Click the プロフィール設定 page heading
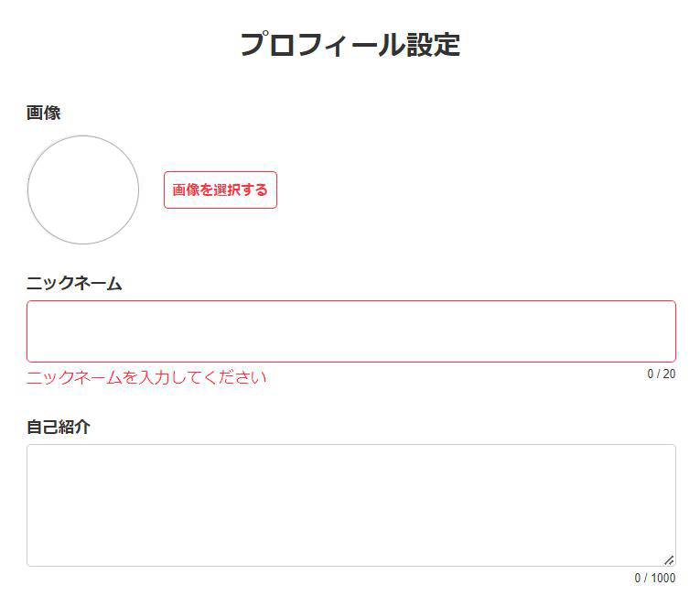 point(350,44)
